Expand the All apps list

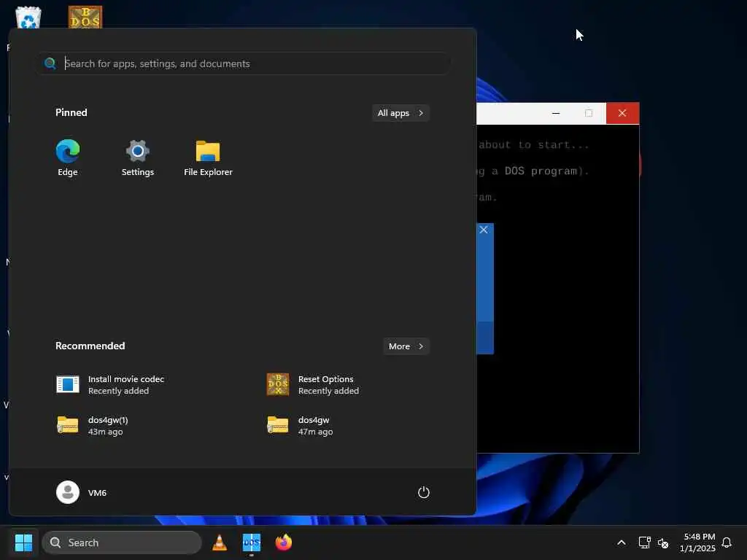pyautogui.click(x=400, y=113)
